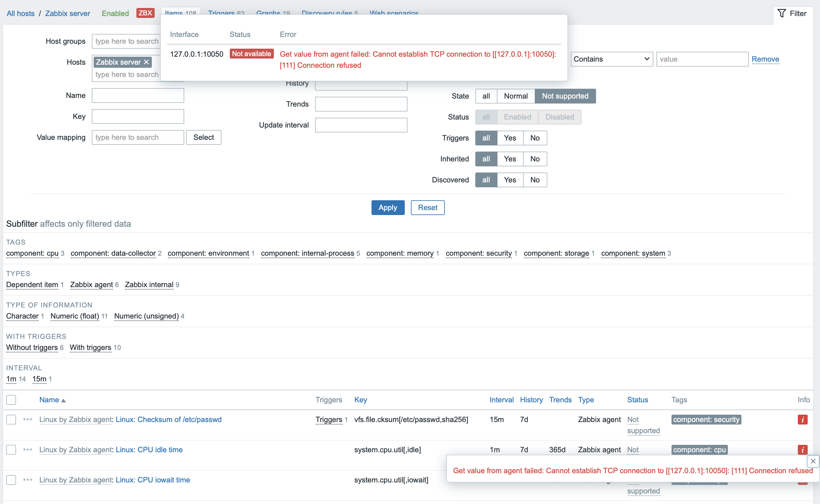The width and height of the screenshot is (820, 504).
Task: Open info icon for CPU idle time
Action: (x=802, y=450)
